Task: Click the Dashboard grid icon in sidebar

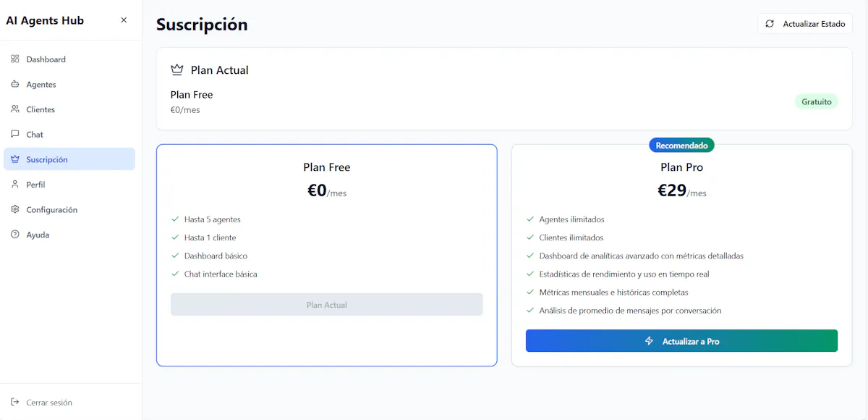Action: (x=14, y=59)
